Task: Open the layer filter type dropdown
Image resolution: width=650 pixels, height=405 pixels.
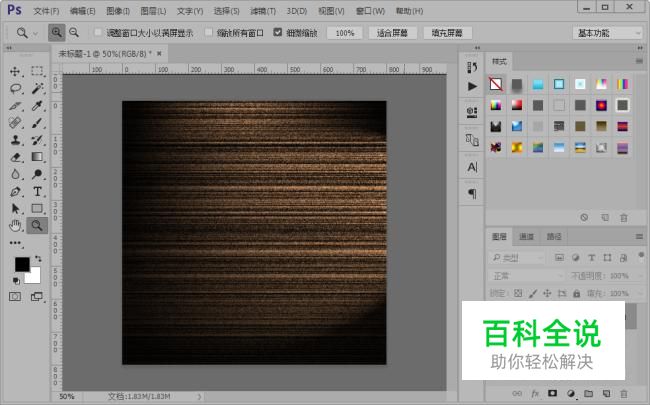Action: click(x=517, y=258)
